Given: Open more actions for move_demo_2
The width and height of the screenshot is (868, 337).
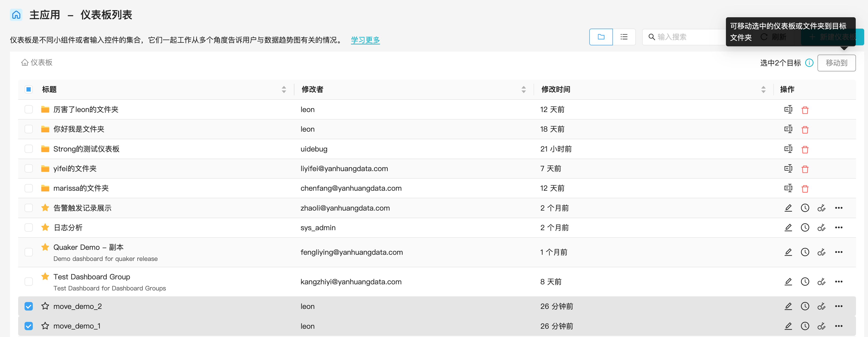Looking at the screenshot, I should pos(839,306).
